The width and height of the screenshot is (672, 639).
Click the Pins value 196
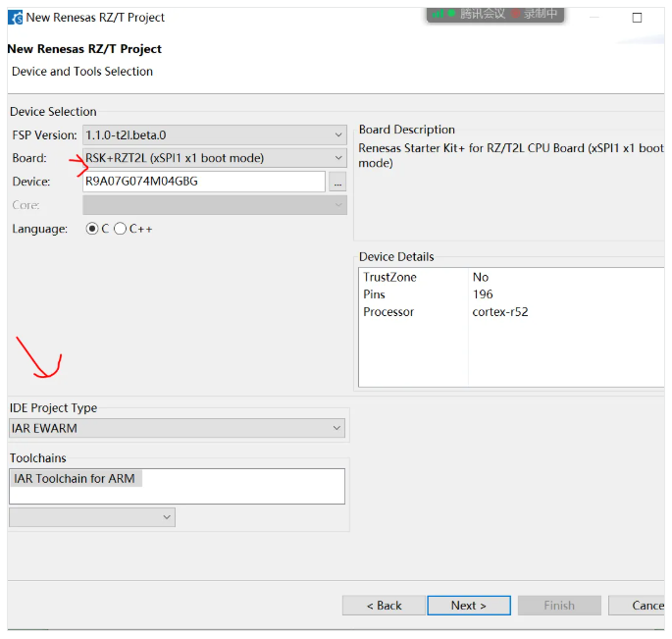coord(483,294)
